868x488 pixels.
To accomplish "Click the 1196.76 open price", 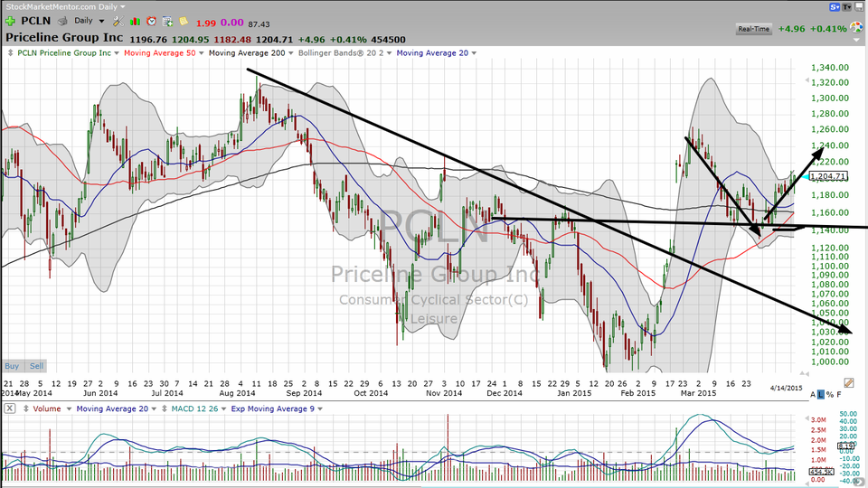I will [148, 40].
